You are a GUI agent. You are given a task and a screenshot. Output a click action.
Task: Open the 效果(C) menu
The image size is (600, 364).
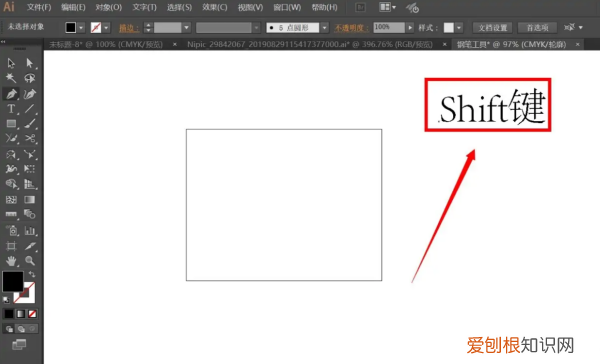pyautogui.click(x=215, y=7)
